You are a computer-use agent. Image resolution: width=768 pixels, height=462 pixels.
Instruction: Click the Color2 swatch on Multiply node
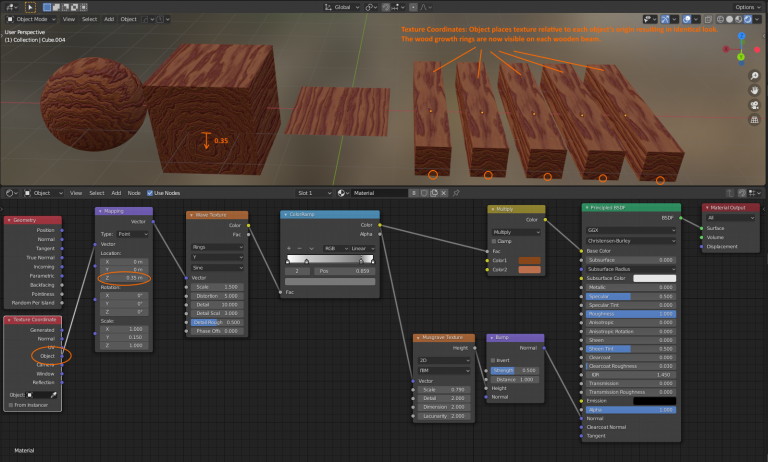click(x=530, y=270)
